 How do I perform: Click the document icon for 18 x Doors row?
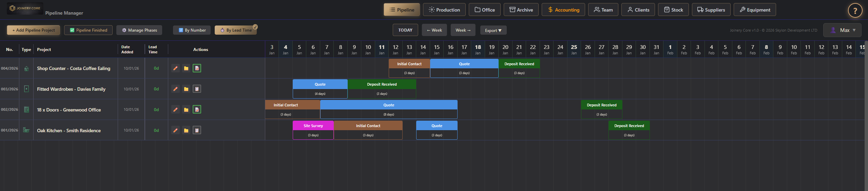point(197,110)
